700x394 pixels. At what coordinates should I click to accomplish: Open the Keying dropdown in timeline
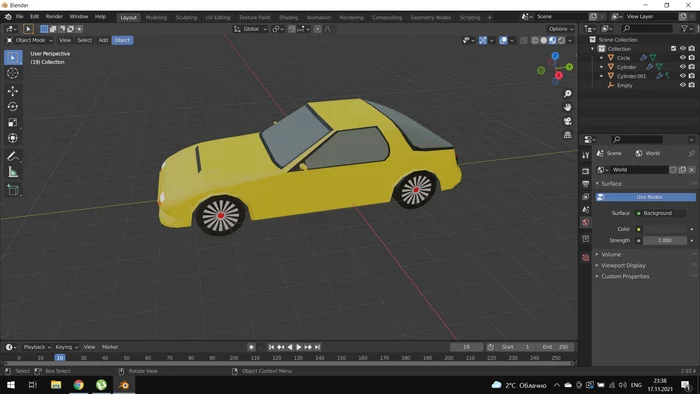pyautogui.click(x=67, y=347)
